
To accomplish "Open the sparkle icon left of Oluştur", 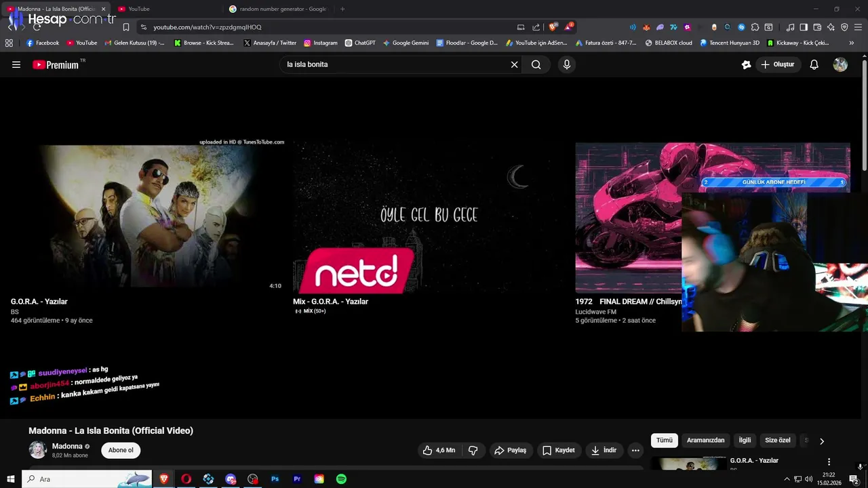I will [x=746, y=65].
